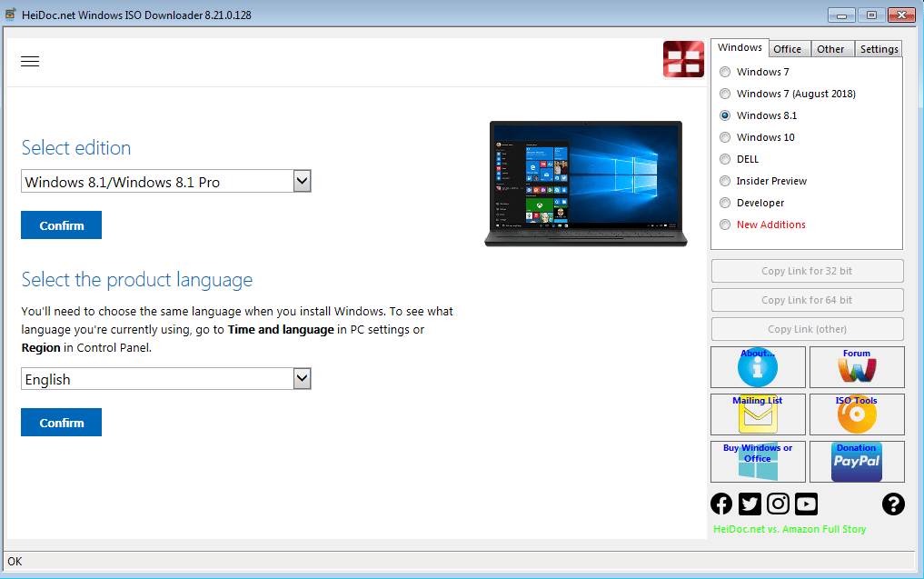The height and width of the screenshot is (579, 924).
Task: Click the help question mark icon
Action: [893, 504]
